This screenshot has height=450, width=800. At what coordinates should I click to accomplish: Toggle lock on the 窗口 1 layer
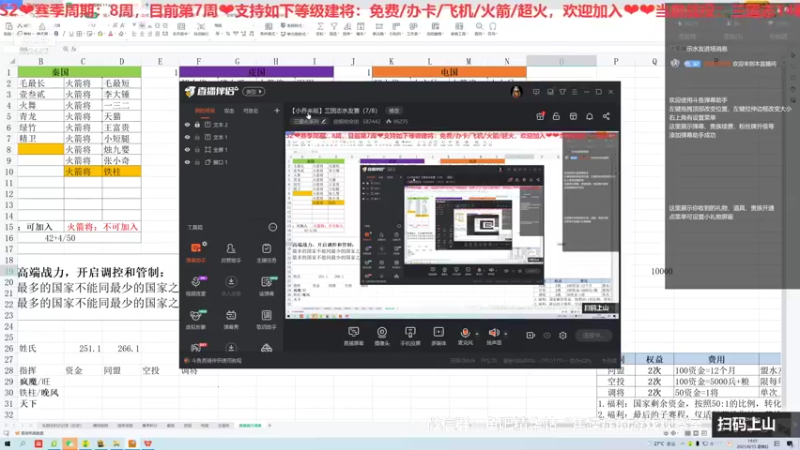[x=197, y=162]
